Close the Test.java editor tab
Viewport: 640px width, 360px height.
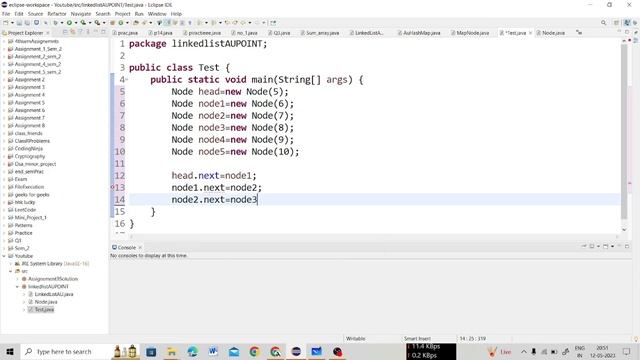pos(530,33)
